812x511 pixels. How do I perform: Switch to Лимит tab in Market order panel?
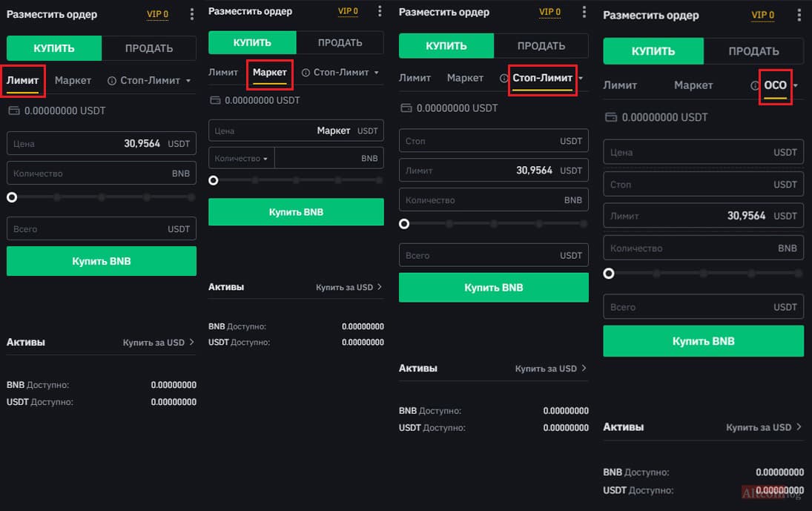click(223, 73)
